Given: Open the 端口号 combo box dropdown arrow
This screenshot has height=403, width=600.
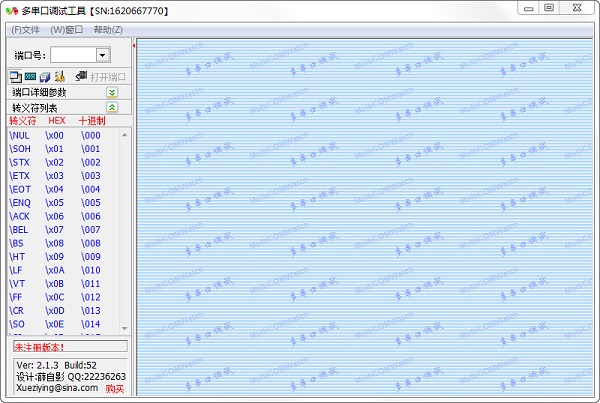Looking at the screenshot, I should coord(103,55).
